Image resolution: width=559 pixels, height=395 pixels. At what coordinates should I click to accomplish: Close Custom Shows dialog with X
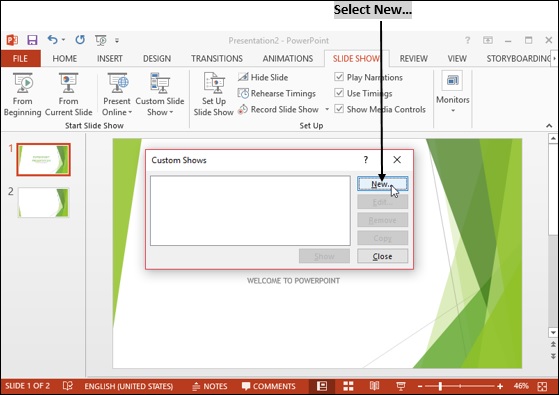pos(397,160)
